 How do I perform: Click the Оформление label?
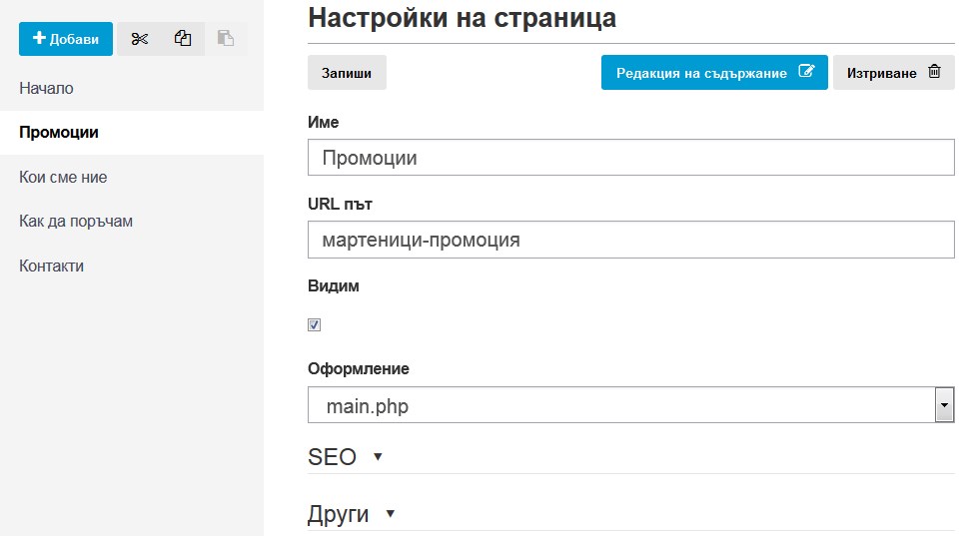[358, 368]
